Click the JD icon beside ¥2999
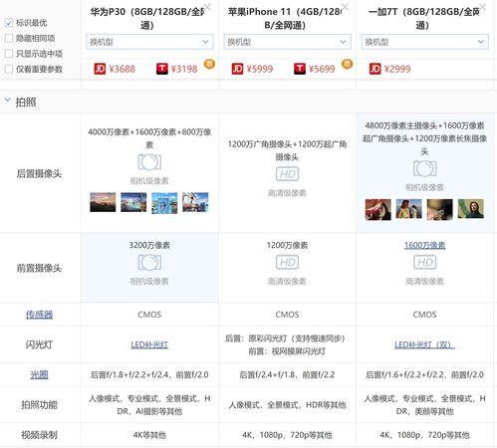 click(375, 69)
